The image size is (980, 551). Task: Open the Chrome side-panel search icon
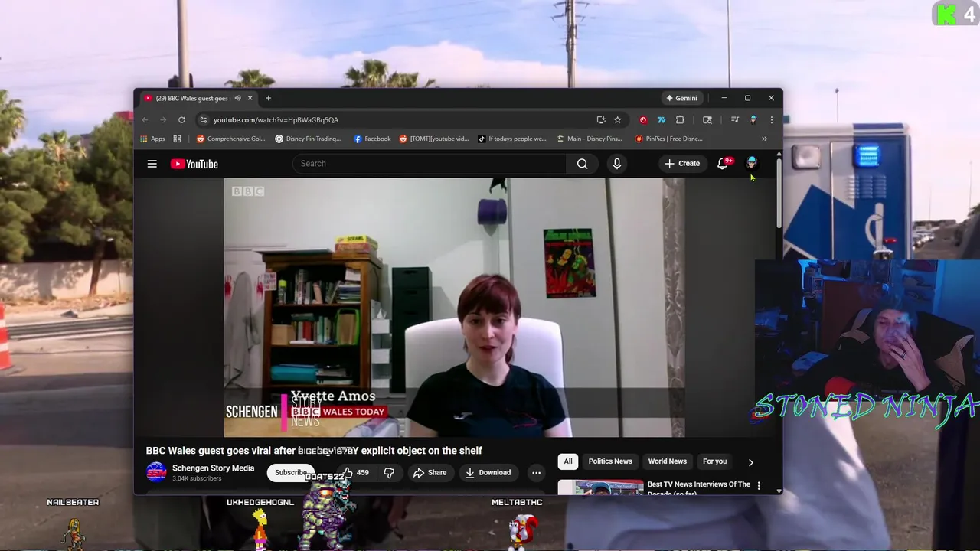tap(707, 119)
